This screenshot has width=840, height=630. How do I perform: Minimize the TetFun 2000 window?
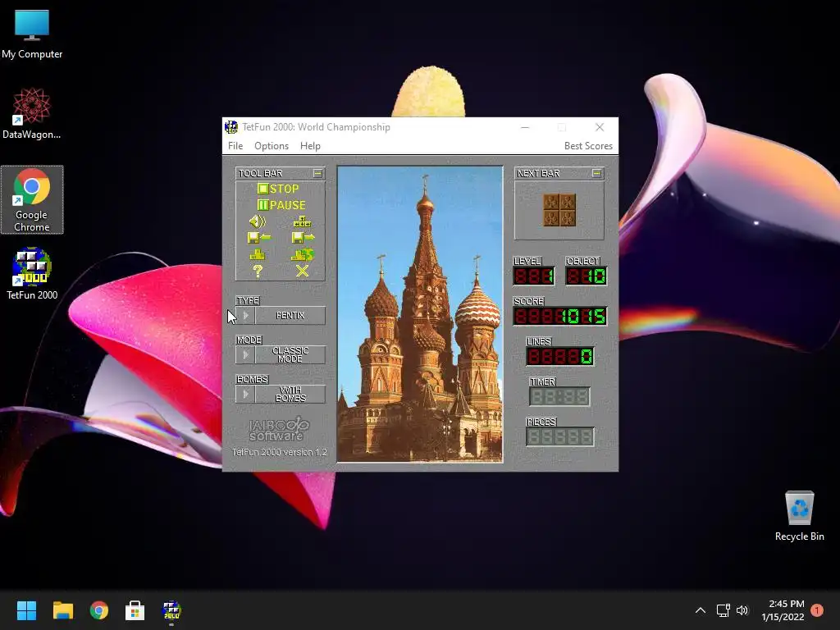pos(525,127)
